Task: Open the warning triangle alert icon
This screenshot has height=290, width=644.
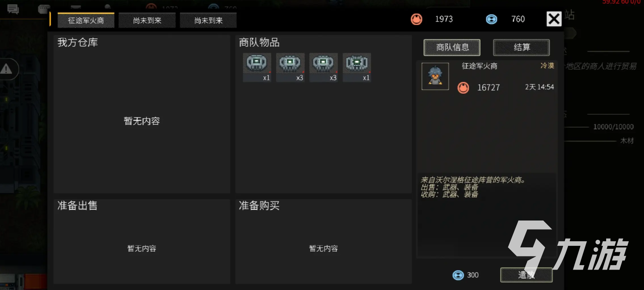Action: [x=6, y=69]
